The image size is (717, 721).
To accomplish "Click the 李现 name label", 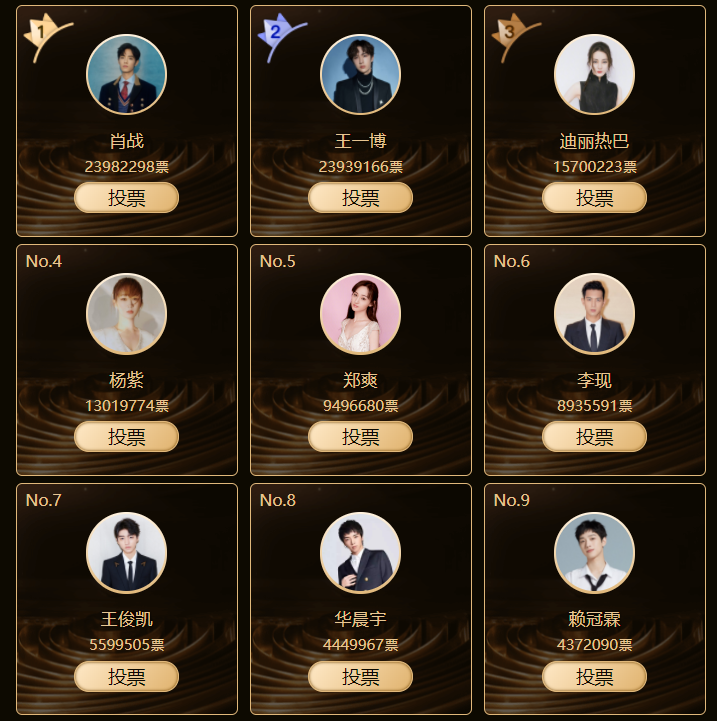I will (x=594, y=380).
